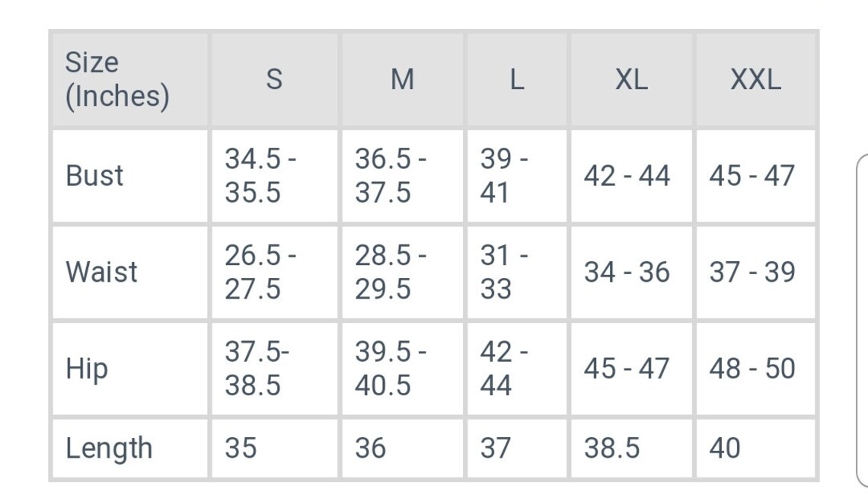Click the 42 - 44 bust cell for XL
The image size is (868, 495).
point(632,176)
